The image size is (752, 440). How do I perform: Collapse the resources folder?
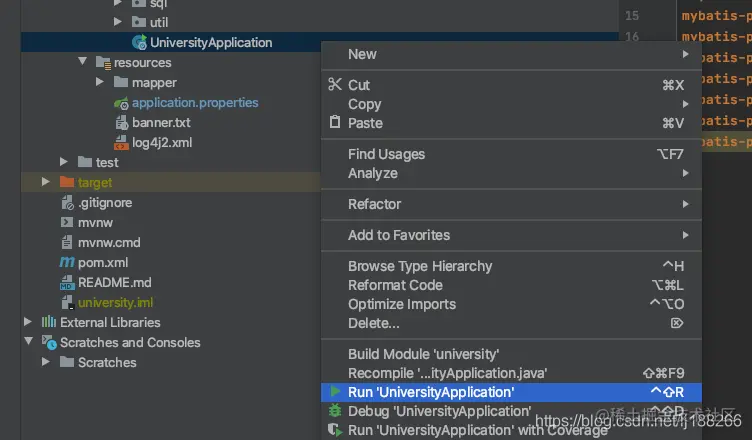[x=83, y=62]
